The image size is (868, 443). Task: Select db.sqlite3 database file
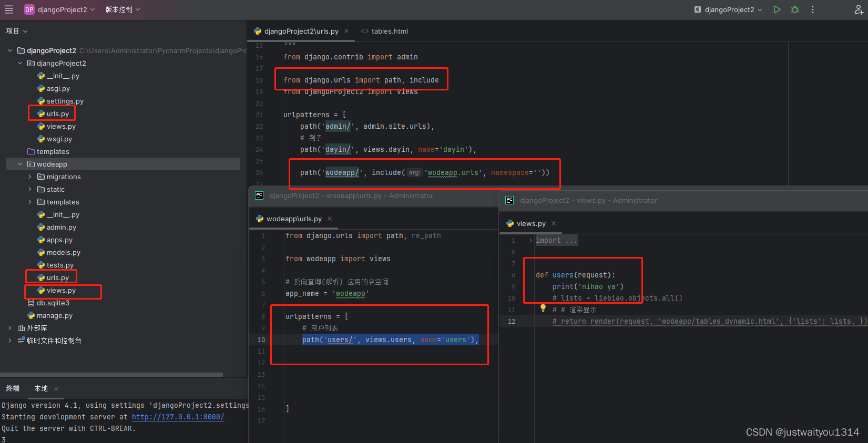click(x=48, y=303)
